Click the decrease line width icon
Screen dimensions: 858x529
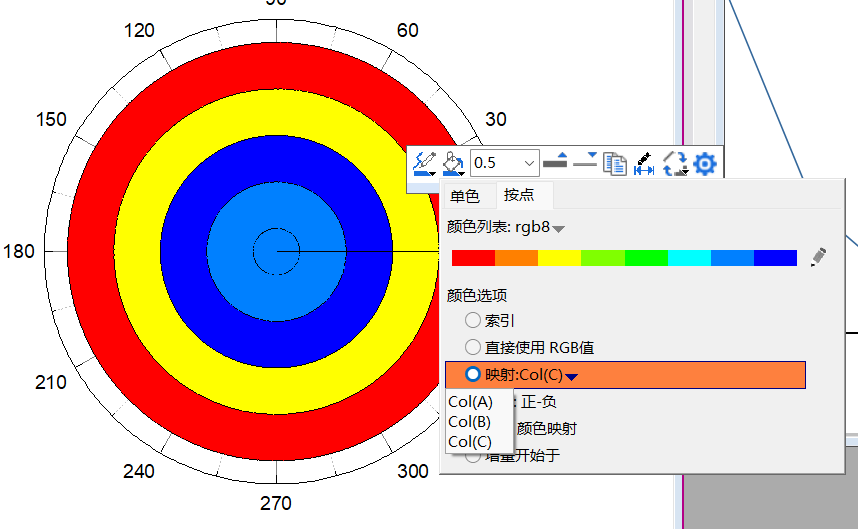click(x=585, y=162)
